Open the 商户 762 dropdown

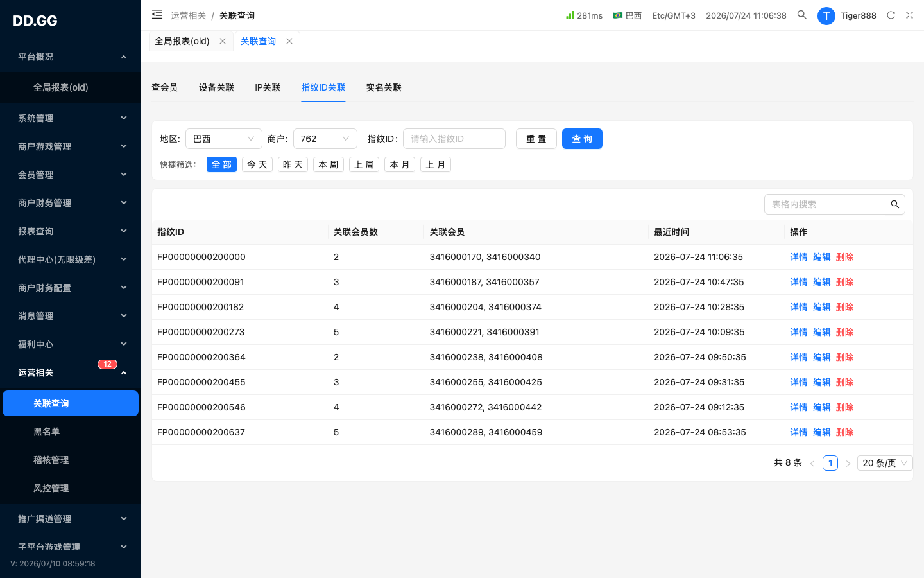(325, 139)
